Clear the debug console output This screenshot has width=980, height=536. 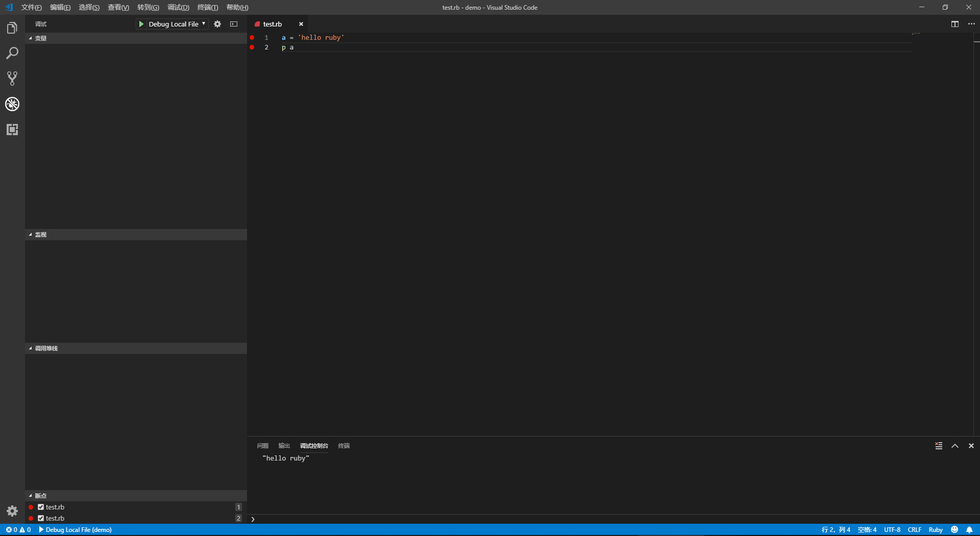939,446
